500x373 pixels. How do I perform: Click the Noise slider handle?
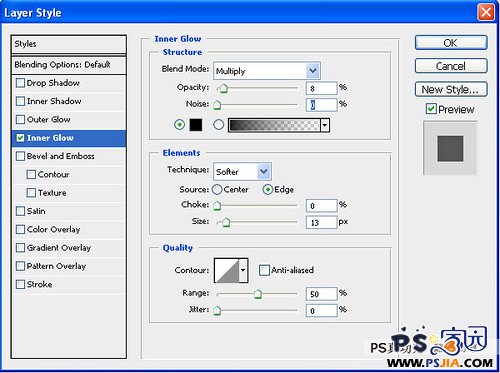point(217,105)
